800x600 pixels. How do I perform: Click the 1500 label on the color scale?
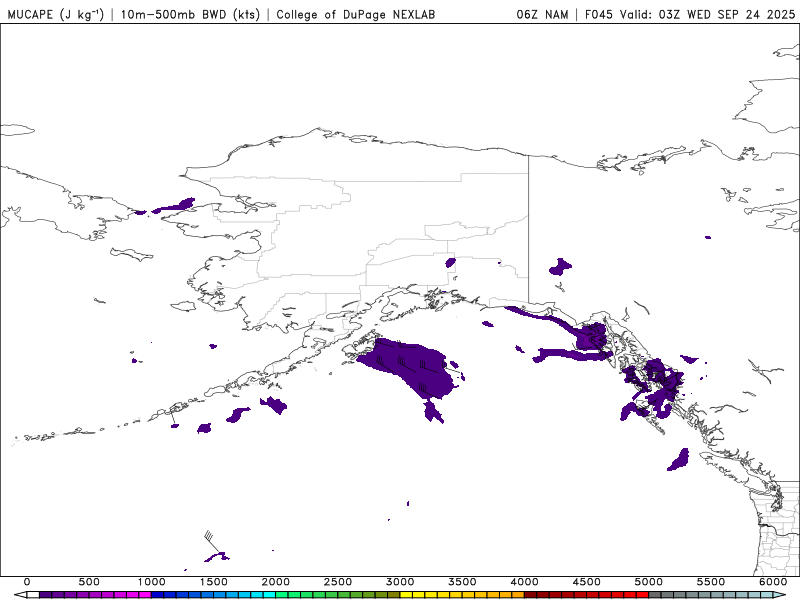pos(213,582)
